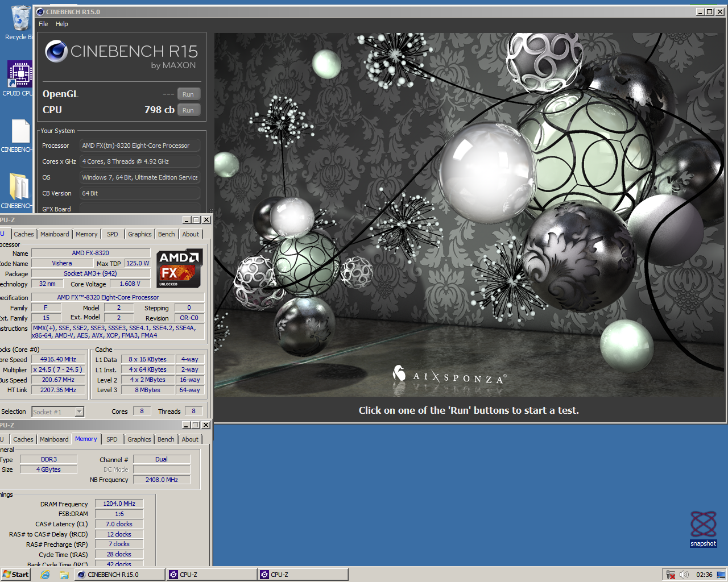The image size is (728, 582).
Task: Open About tab in the upper CPU-Z window
Action: [x=191, y=234]
